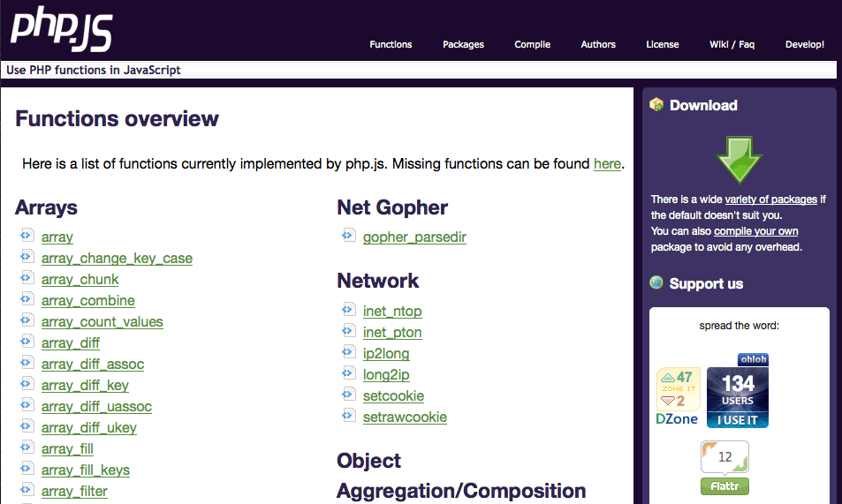The height and width of the screenshot is (504, 842).
Task: Go to the Packages page
Action: (x=463, y=44)
